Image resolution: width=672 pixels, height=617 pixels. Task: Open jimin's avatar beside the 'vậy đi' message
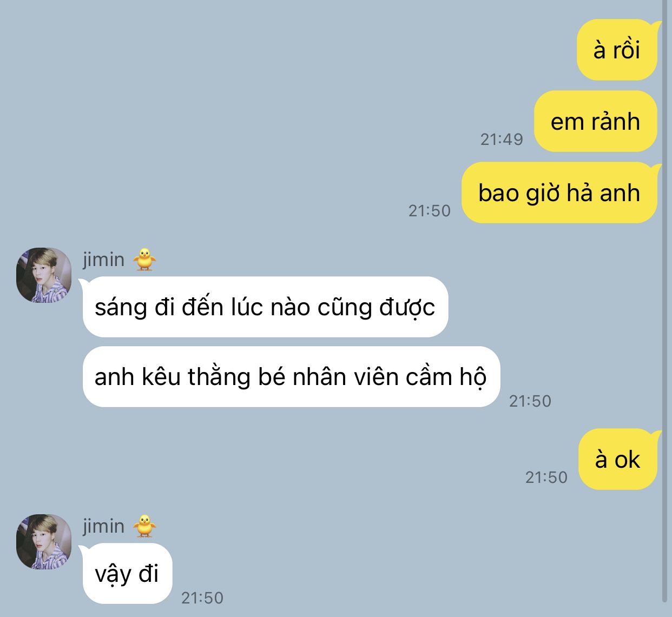coord(44,542)
